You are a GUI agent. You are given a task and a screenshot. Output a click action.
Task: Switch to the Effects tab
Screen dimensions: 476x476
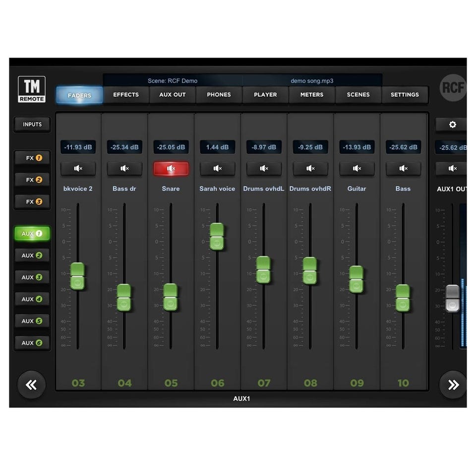pyautogui.click(x=126, y=95)
